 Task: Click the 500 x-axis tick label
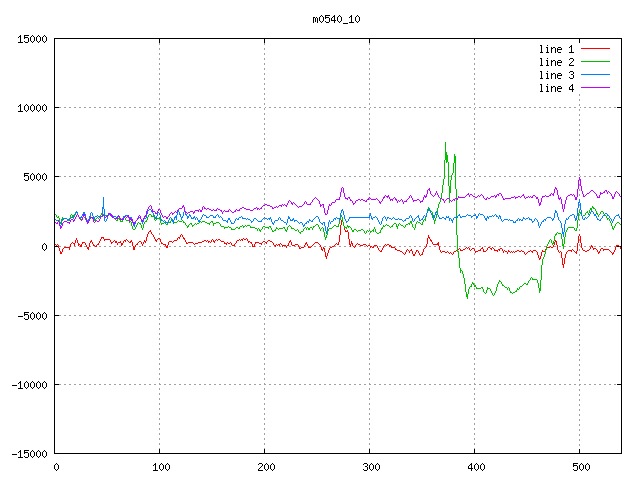(x=579, y=466)
